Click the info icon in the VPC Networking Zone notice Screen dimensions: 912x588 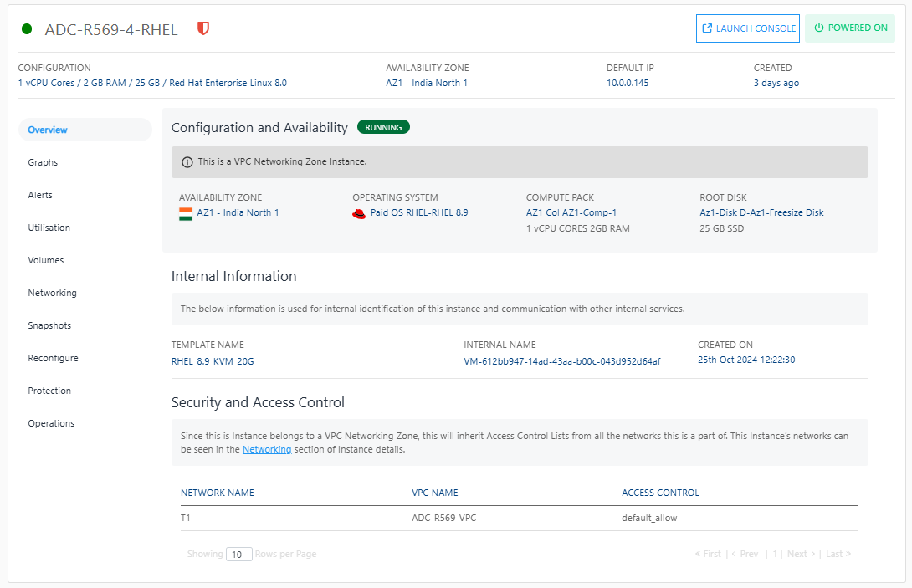coord(186,161)
